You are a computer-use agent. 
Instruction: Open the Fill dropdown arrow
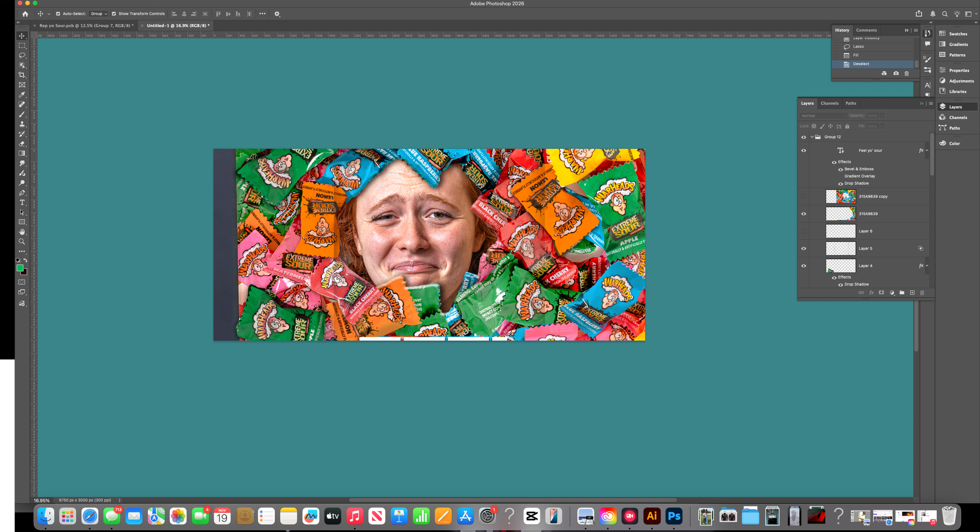882,126
